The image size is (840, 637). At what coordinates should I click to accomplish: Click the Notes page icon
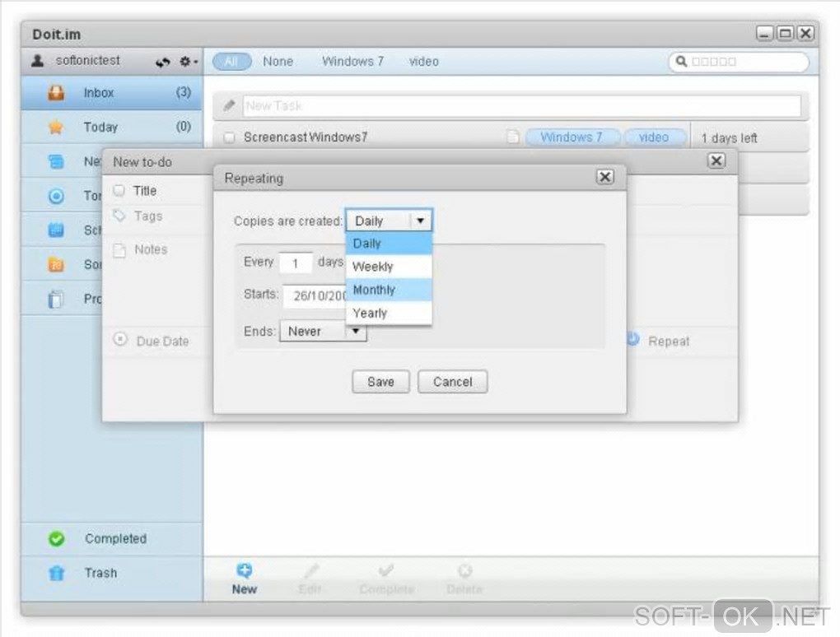point(119,249)
